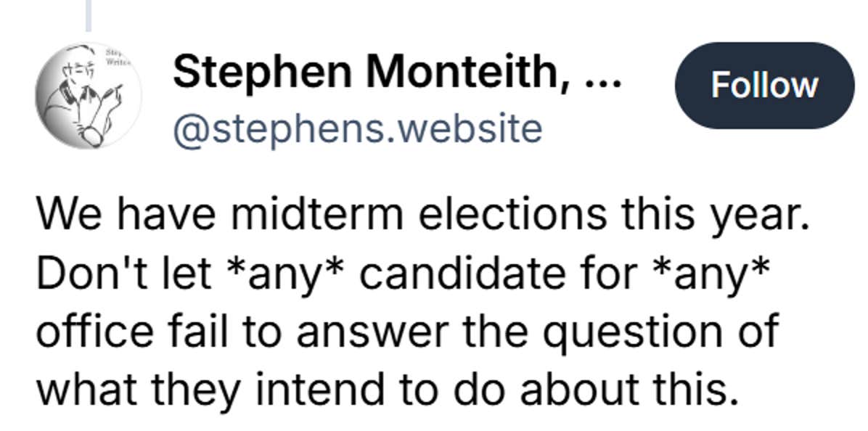Viewport: 868px width, 431px height.
Task: Click Stephen Monteith's sketch avatar
Action: tap(89, 95)
